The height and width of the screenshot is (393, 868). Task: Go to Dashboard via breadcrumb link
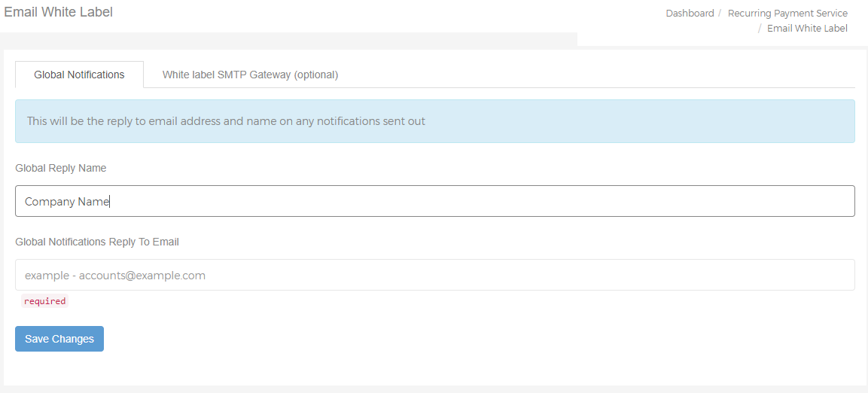click(x=690, y=14)
